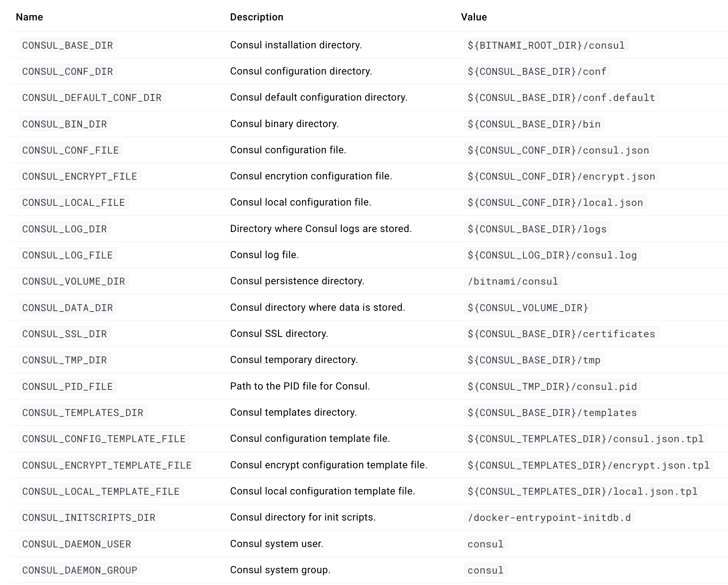Click the CONSUL_DAEMON_USER variable name

[77, 544]
